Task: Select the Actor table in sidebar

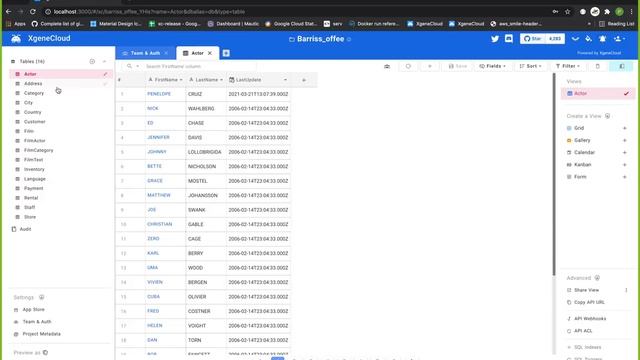Action: (60, 74)
